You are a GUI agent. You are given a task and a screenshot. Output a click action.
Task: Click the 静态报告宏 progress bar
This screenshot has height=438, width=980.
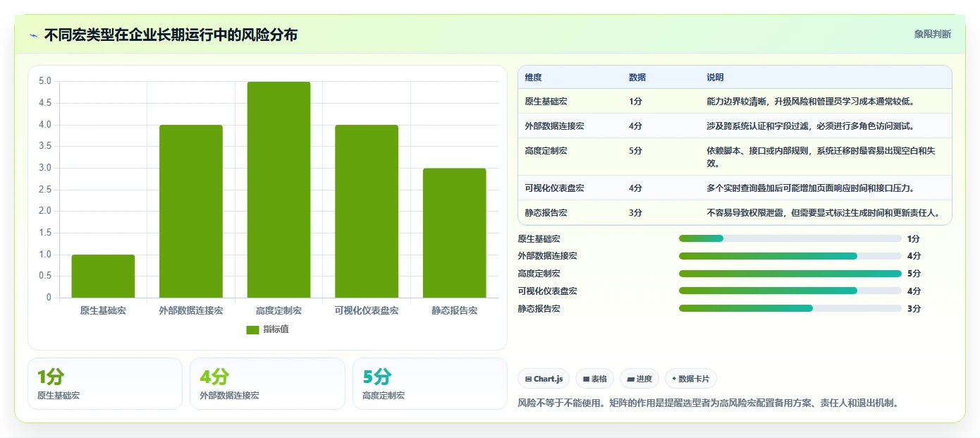(x=790, y=308)
